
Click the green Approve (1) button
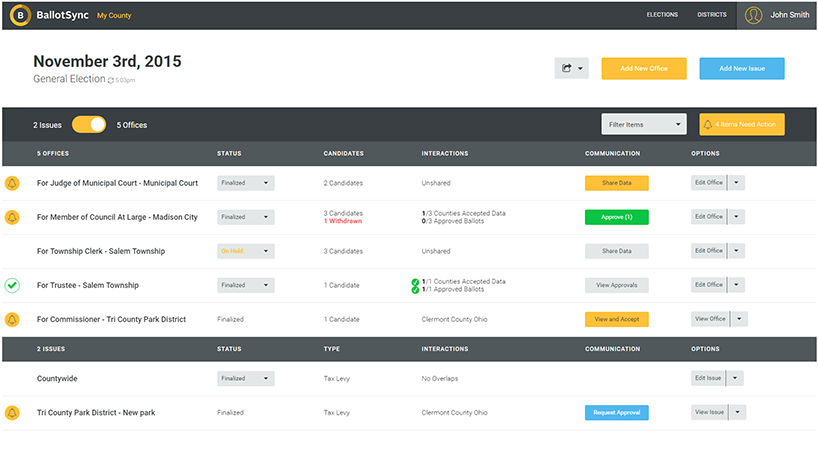pyautogui.click(x=616, y=217)
